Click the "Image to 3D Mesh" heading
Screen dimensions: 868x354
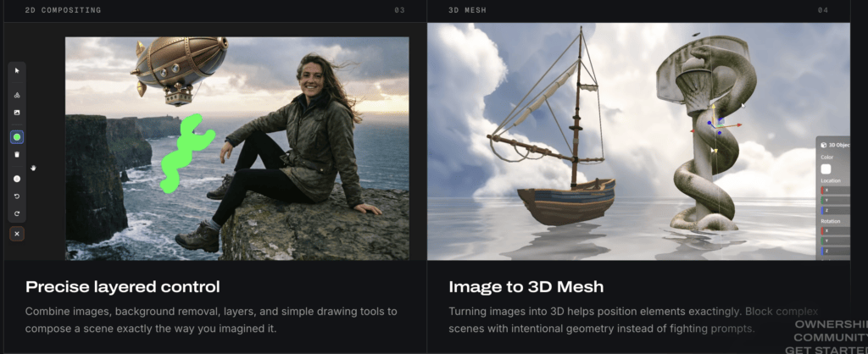(526, 287)
